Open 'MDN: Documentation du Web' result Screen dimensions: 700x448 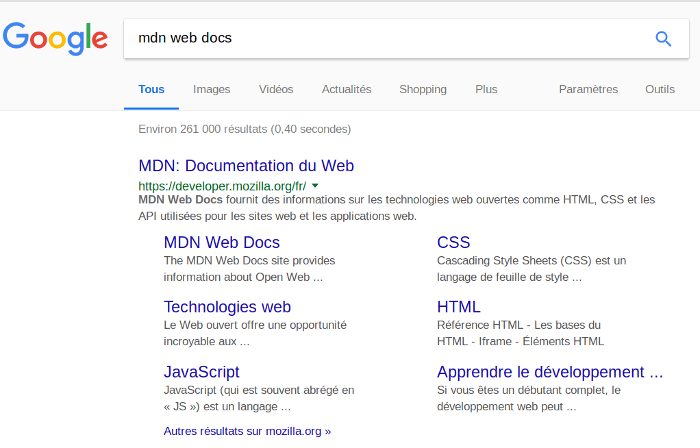click(x=246, y=166)
